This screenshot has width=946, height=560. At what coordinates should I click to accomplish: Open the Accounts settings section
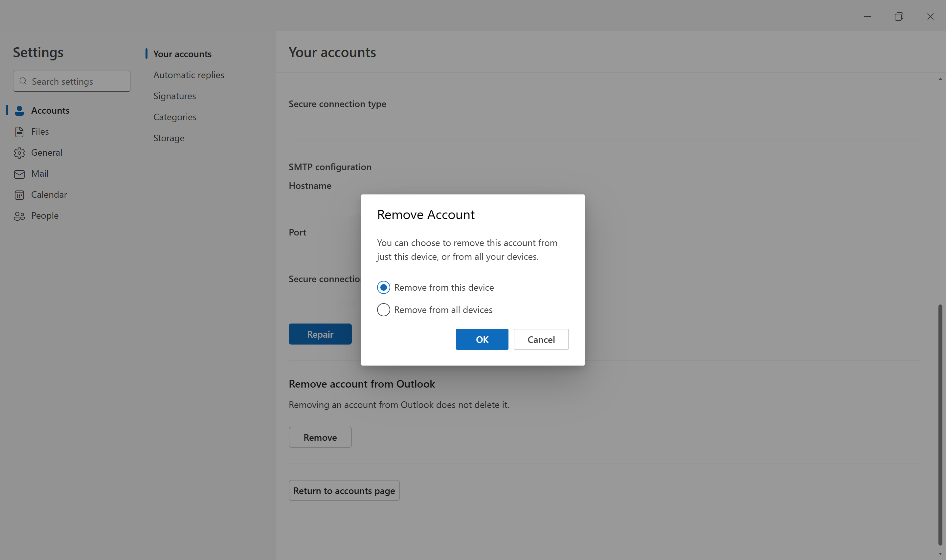pyautogui.click(x=72, y=111)
